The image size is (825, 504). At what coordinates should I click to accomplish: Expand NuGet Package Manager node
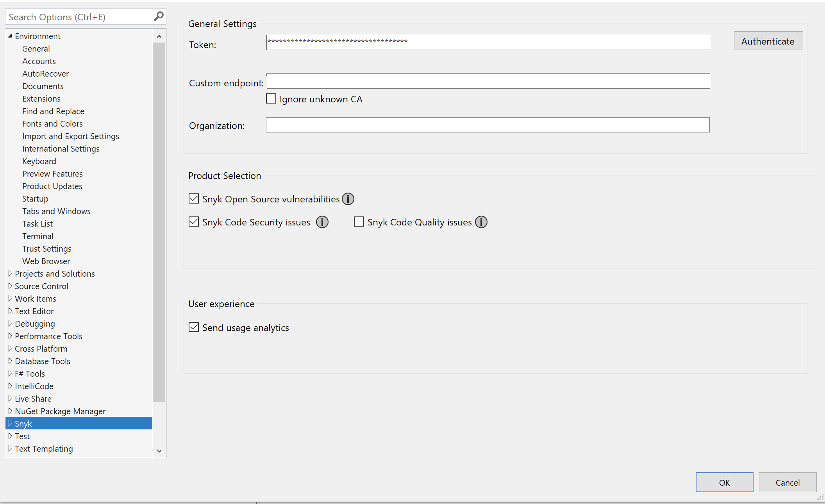(10, 411)
